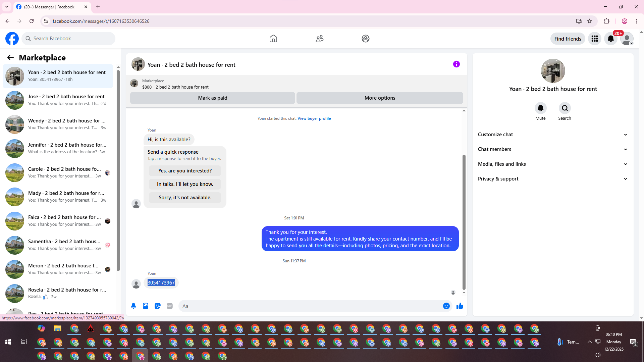Click the Search conversation magnifier icon

tap(565, 108)
